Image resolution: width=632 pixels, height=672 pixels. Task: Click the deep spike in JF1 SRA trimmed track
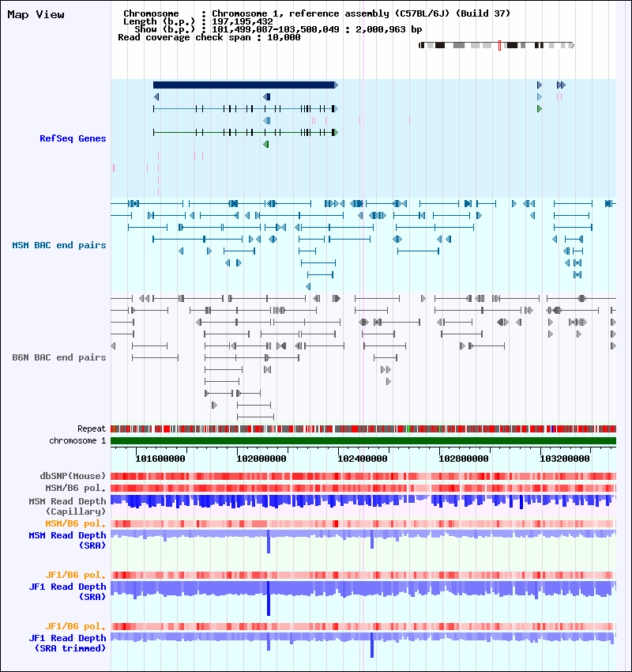pos(372,645)
